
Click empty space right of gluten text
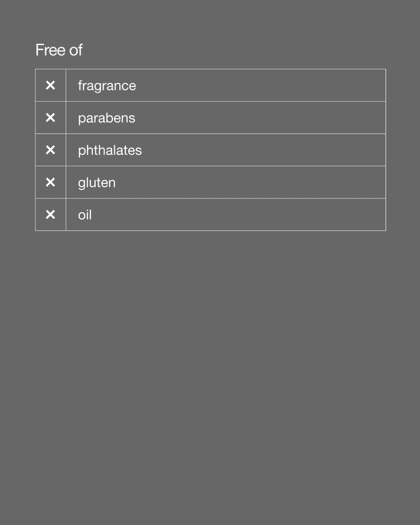point(262,183)
